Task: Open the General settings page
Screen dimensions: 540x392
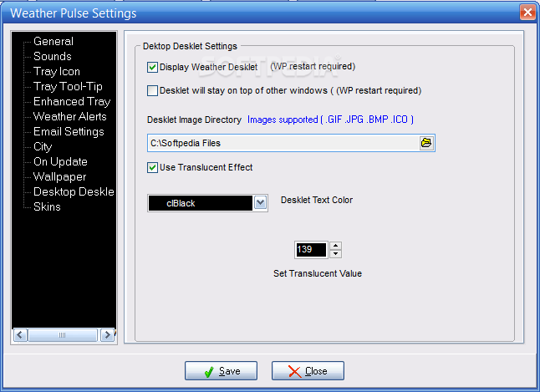Action: (x=53, y=41)
